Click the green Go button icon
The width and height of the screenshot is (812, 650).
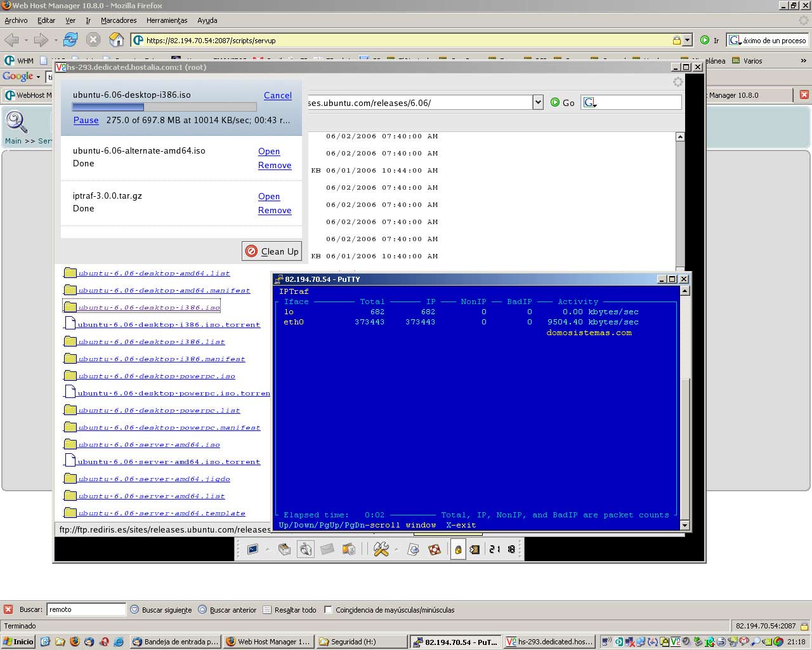click(x=555, y=103)
